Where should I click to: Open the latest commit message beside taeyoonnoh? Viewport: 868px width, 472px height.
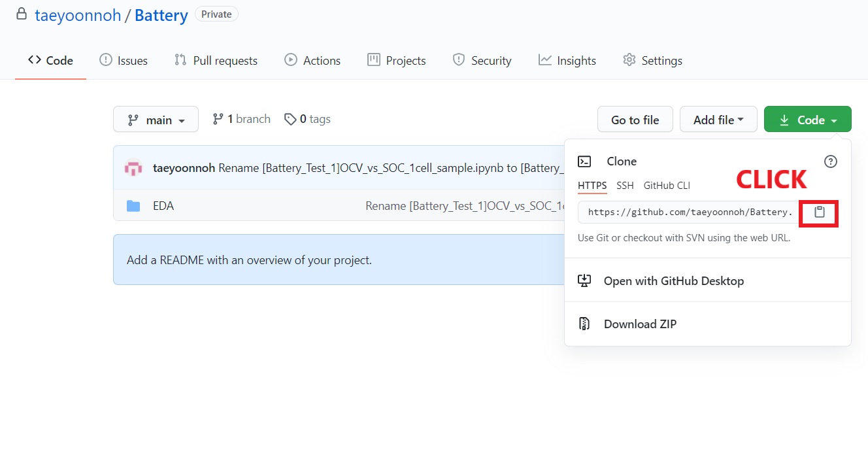(391, 168)
